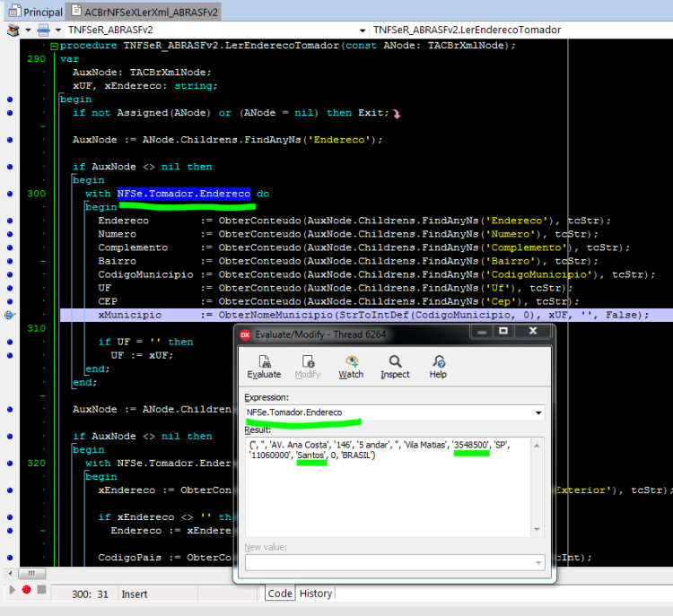Click the '3548500' value in the Result box
The image size is (673, 616).
[471, 445]
